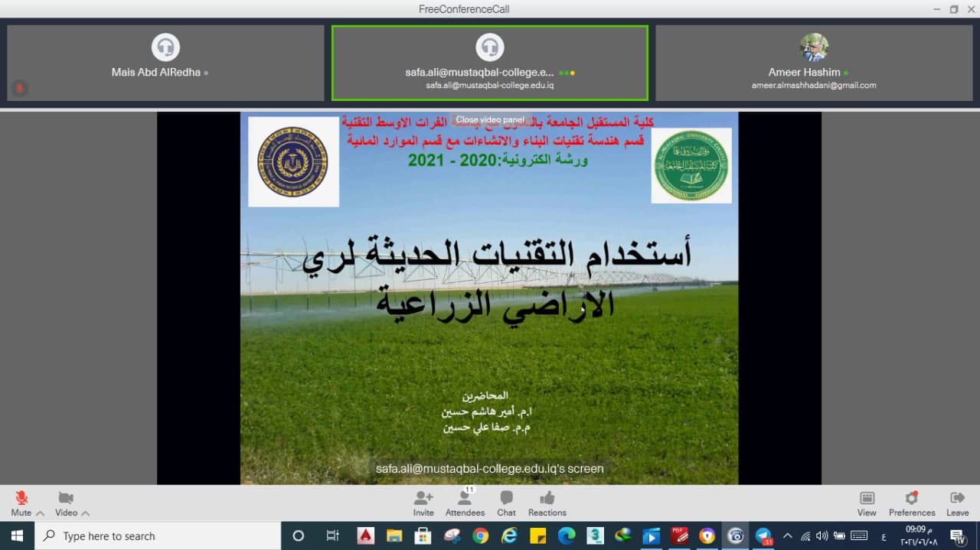Expand hidden icons in the system tray
Image resolution: width=980 pixels, height=550 pixels.
click(x=787, y=535)
